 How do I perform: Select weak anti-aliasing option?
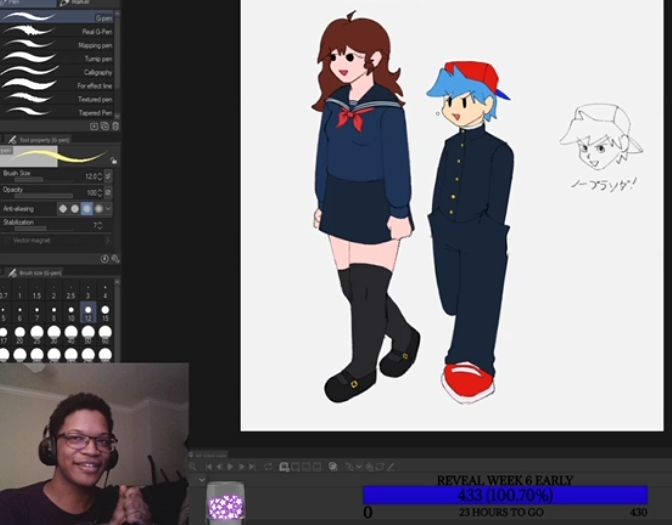click(x=75, y=209)
